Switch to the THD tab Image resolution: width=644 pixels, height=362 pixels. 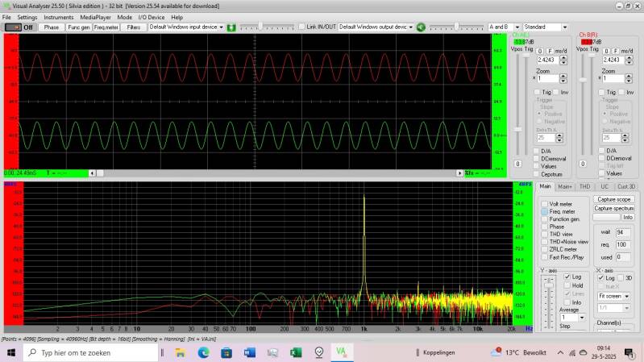coord(585,186)
